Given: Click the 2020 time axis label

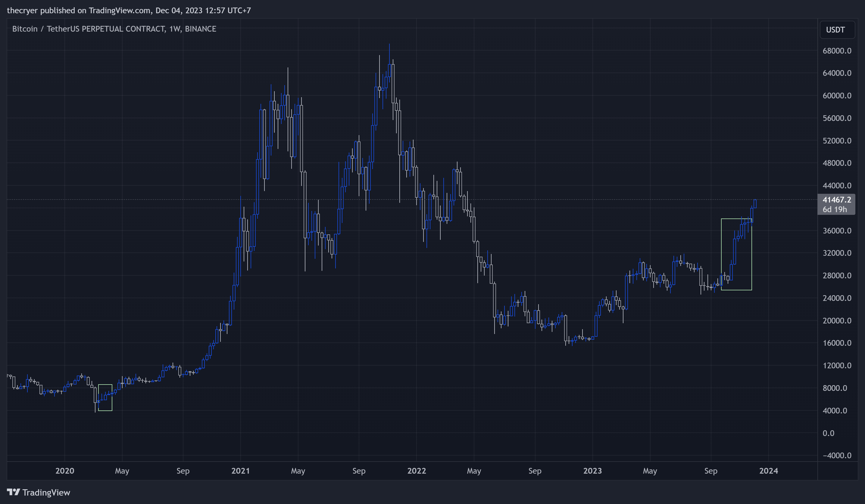Looking at the screenshot, I should (64, 471).
